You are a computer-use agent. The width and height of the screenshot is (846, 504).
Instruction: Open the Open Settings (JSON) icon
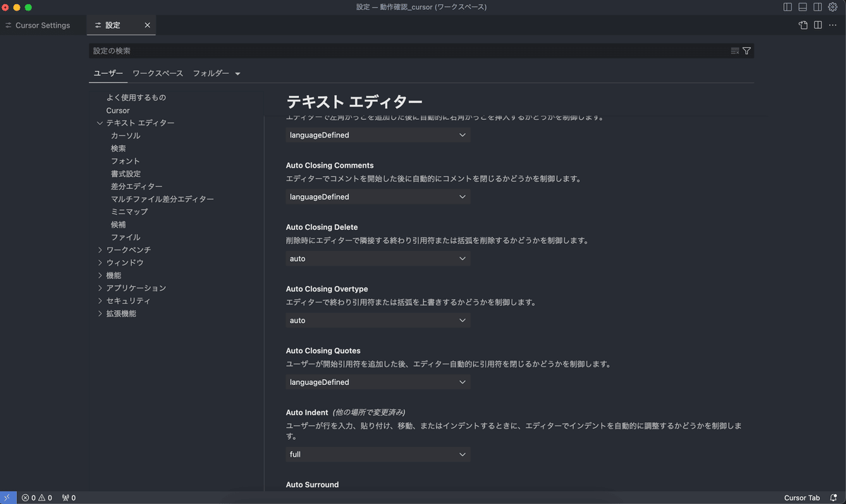803,25
